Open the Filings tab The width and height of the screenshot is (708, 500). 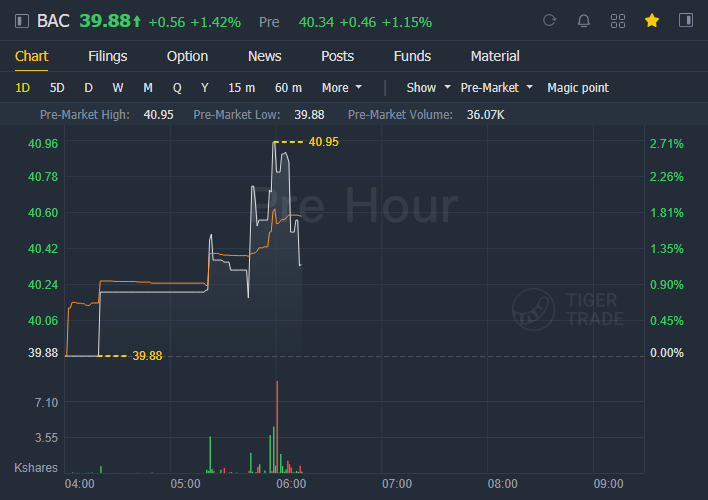107,56
